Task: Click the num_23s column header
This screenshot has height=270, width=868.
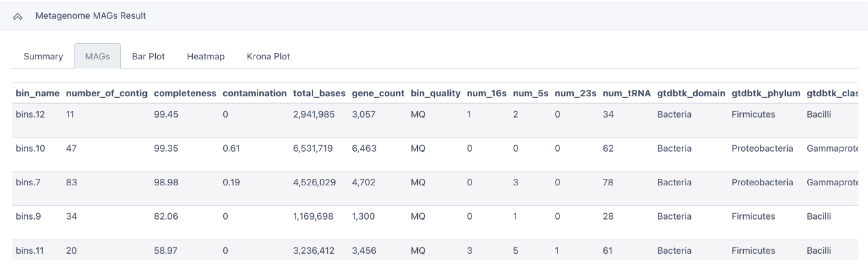Action: 575,94
